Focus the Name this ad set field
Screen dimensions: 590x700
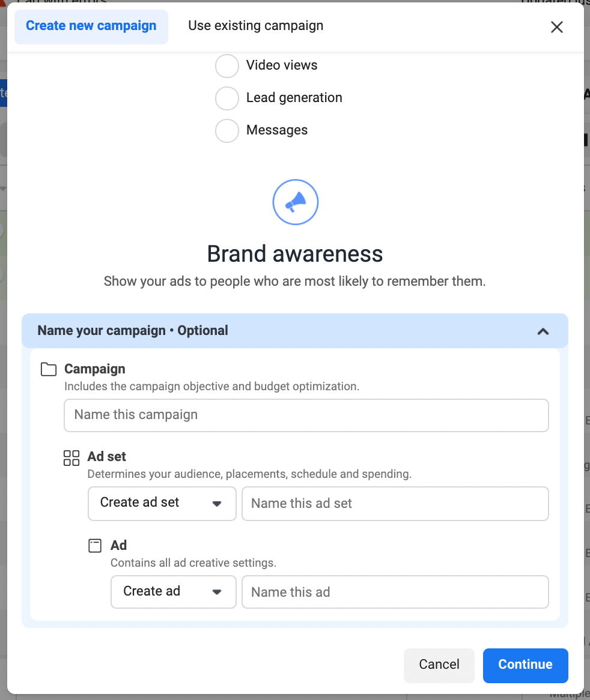click(x=395, y=504)
